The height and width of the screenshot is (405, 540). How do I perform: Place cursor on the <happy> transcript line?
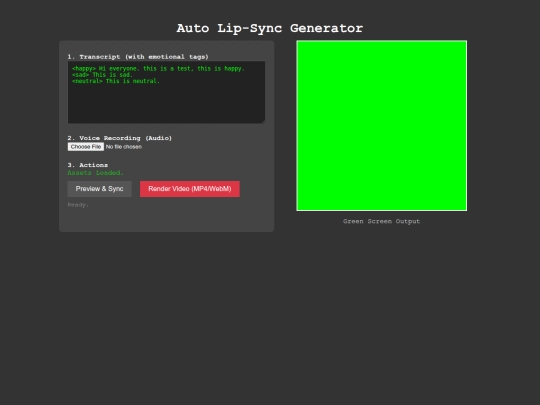(158, 69)
